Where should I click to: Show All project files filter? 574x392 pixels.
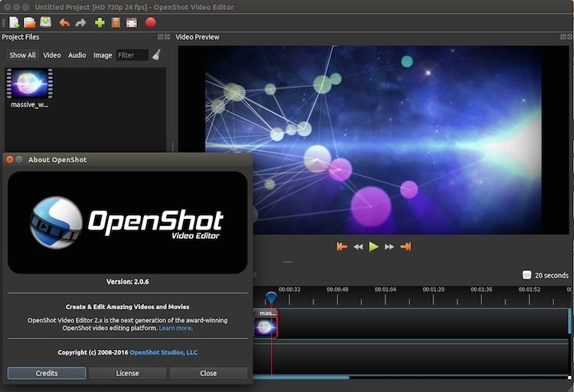pos(22,55)
